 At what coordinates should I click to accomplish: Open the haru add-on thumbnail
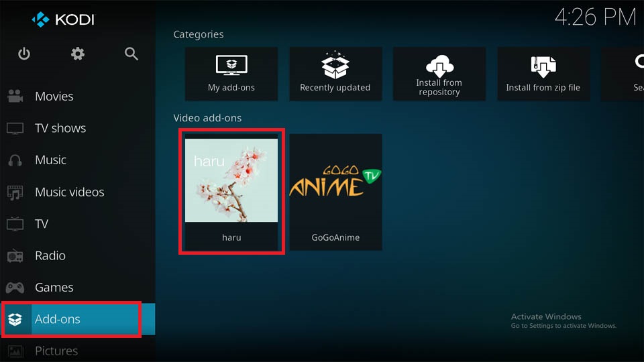tap(231, 180)
